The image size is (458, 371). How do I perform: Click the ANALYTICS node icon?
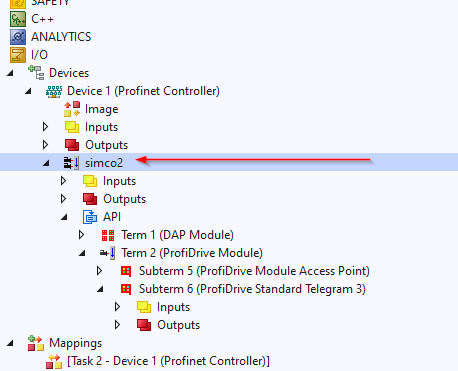[18, 37]
